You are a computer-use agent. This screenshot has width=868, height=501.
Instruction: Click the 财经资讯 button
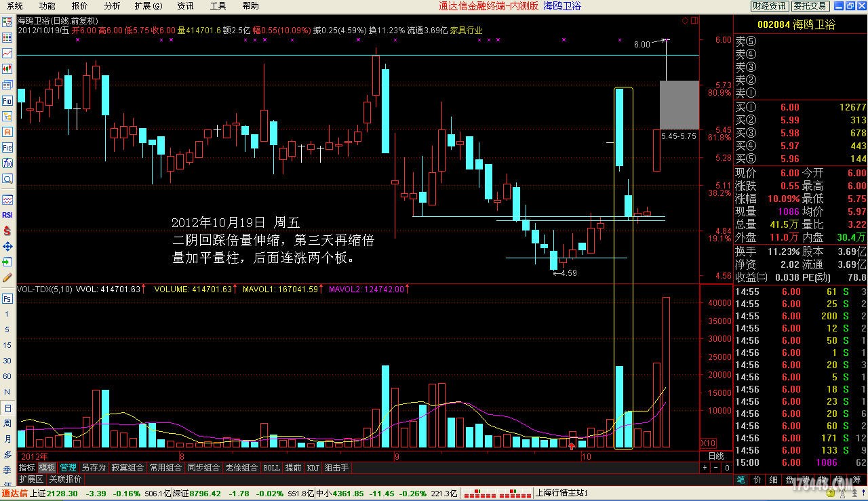point(770,6)
